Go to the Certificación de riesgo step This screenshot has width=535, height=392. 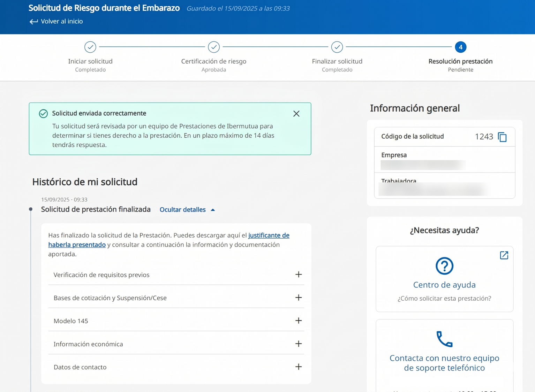[x=213, y=47]
